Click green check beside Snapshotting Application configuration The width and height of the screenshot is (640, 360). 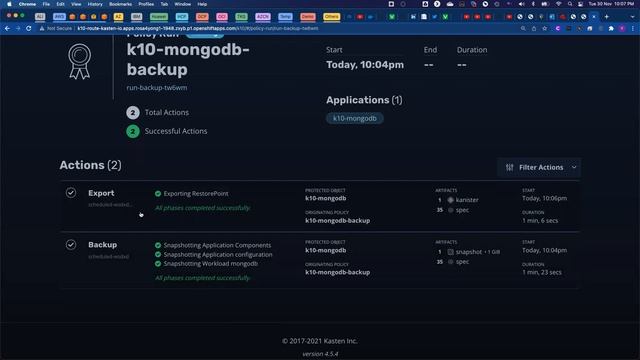[158, 254]
